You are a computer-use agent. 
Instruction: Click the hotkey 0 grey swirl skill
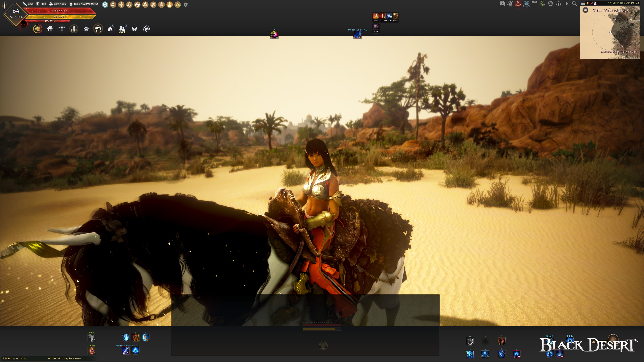coord(470,341)
